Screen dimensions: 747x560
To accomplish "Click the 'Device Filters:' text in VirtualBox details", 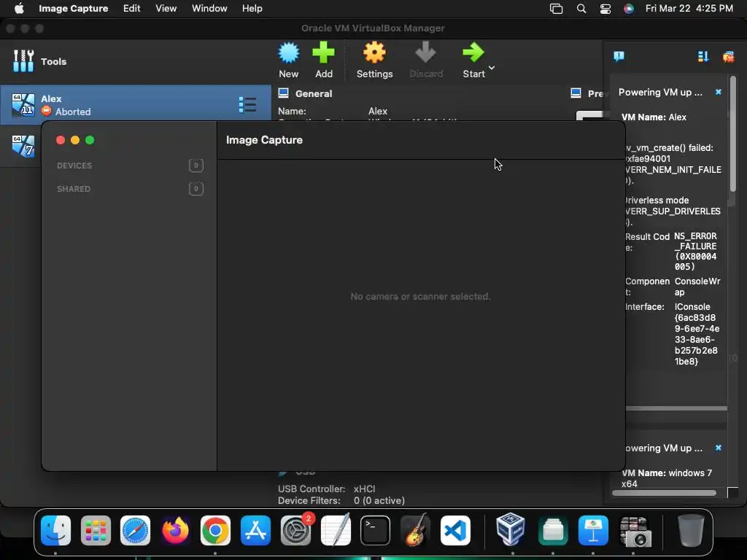I will pos(309,501).
